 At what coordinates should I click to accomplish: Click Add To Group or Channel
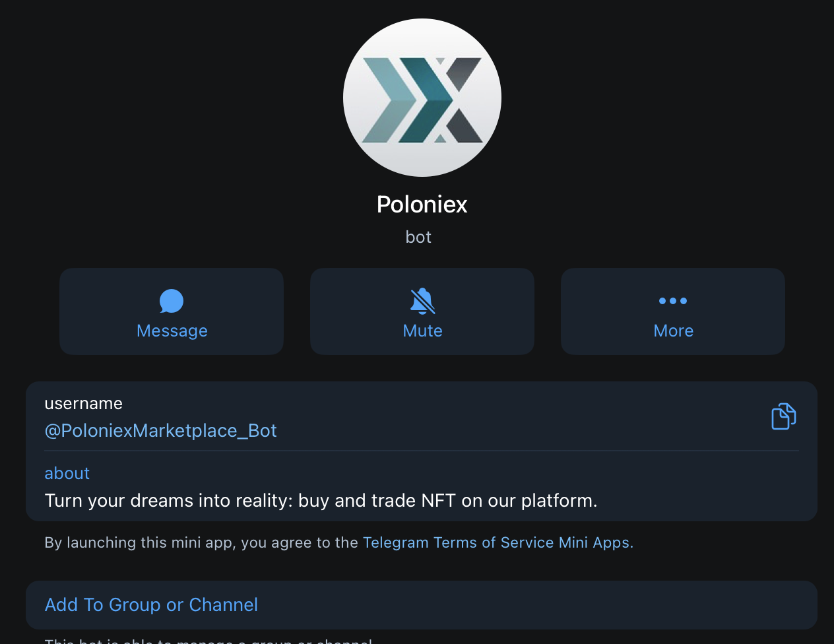(x=151, y=604)
